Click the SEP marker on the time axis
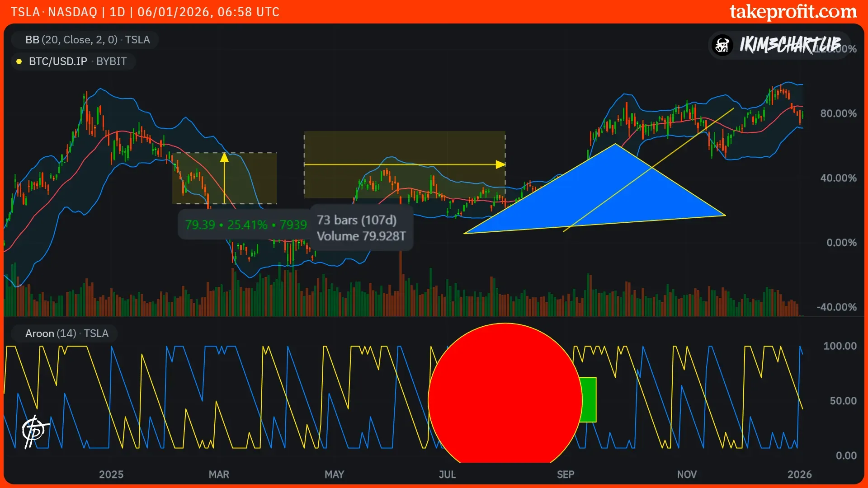Image resolution: width=868 pixels, height=488 pixels. click(x=565, y=474)
